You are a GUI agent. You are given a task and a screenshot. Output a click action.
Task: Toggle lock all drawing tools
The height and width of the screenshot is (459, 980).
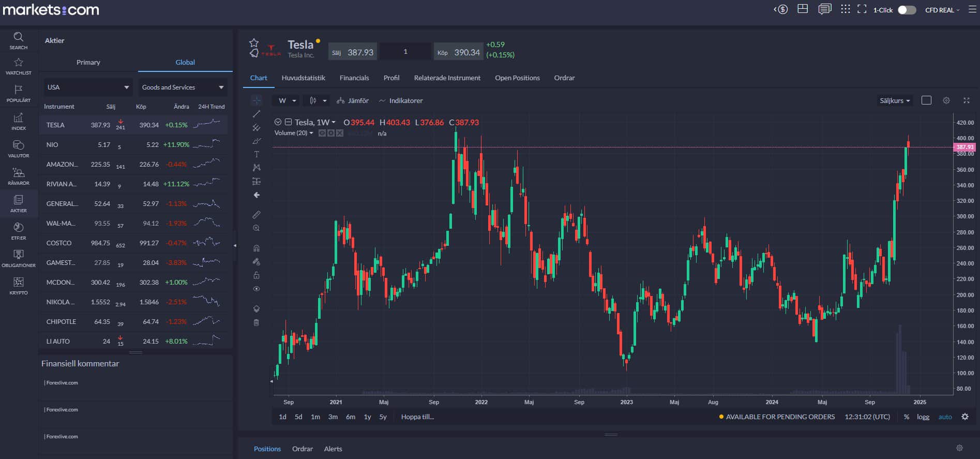(x=257, y=275)
